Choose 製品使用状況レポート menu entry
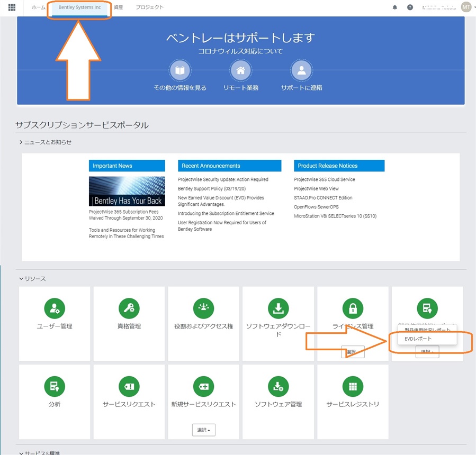 [427, 330]
